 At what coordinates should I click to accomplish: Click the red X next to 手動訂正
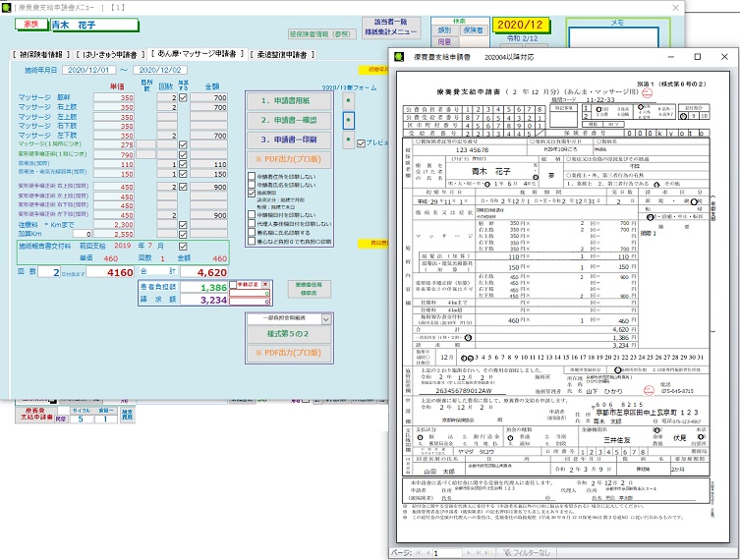pos(265,285)
